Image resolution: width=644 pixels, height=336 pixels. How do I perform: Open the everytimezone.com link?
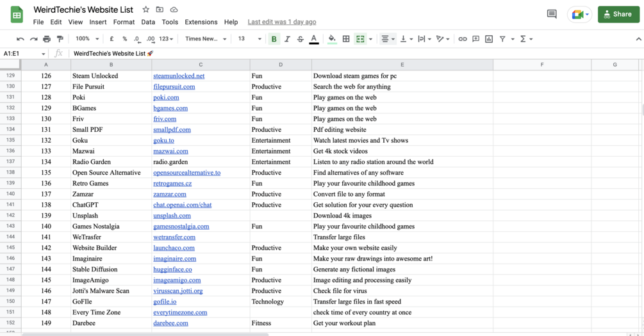click(180, 312)
